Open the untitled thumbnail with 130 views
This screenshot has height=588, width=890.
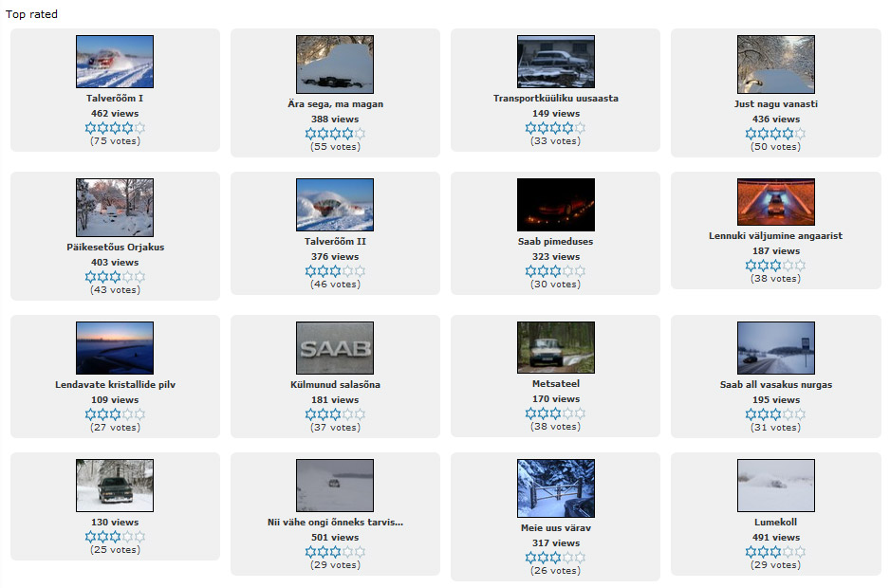pyautogui.click(x=115, y=486)
